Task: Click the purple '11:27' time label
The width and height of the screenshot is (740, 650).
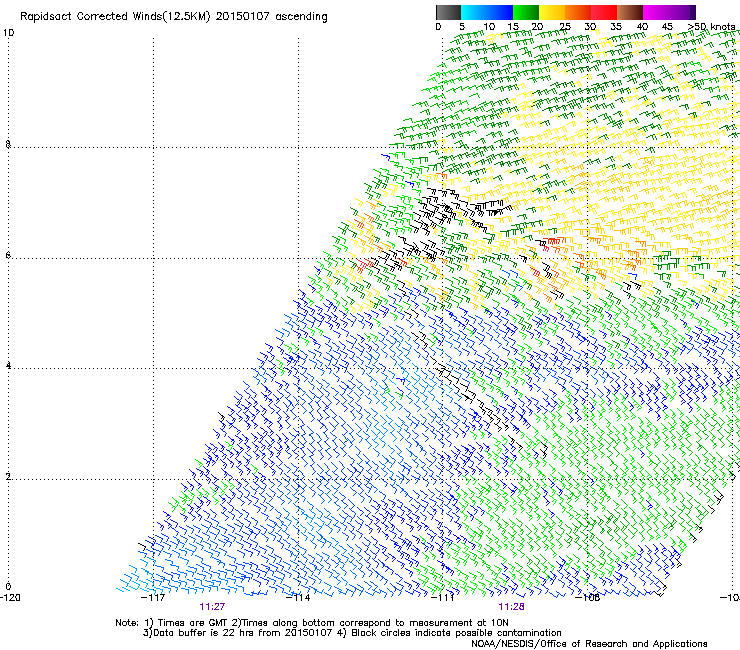Action: coord(212,607)
